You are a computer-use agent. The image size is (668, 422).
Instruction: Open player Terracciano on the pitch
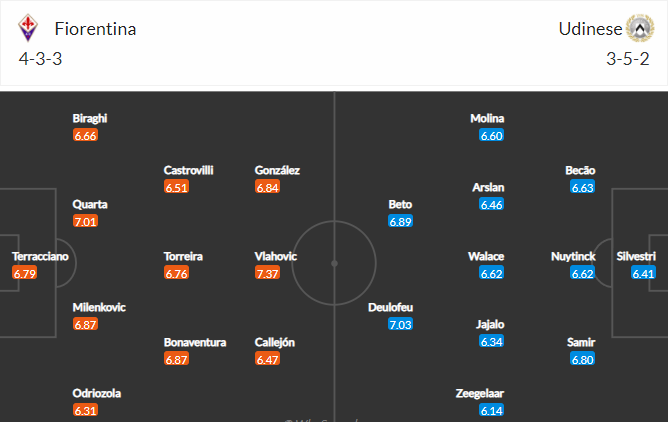click(40, 256)
